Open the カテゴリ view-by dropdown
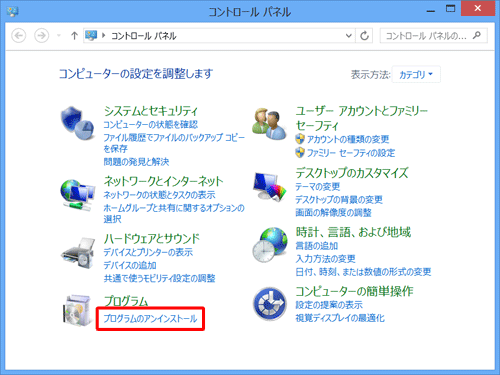The image size is (500, 375). pyautogui.click(x=416, y=74)
